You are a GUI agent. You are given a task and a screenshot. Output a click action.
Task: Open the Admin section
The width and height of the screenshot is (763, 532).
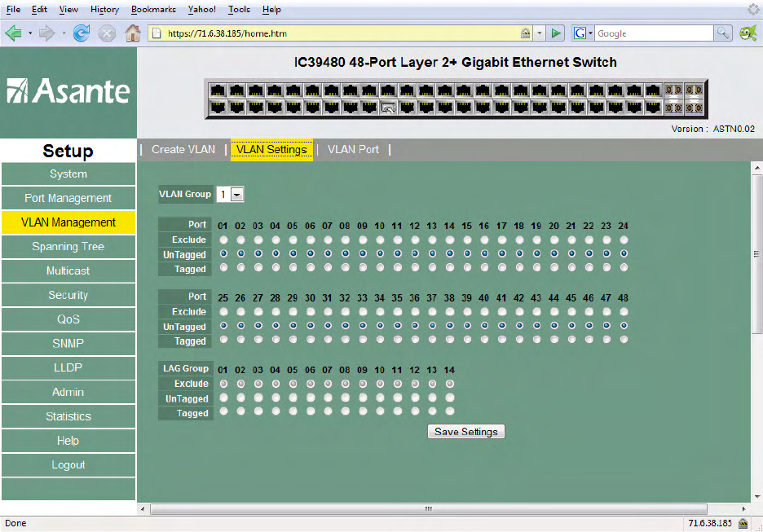click(68, 392)
